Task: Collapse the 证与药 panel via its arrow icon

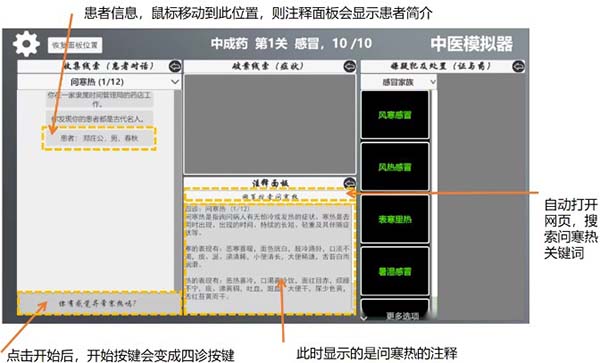Action: pos(518,67)
